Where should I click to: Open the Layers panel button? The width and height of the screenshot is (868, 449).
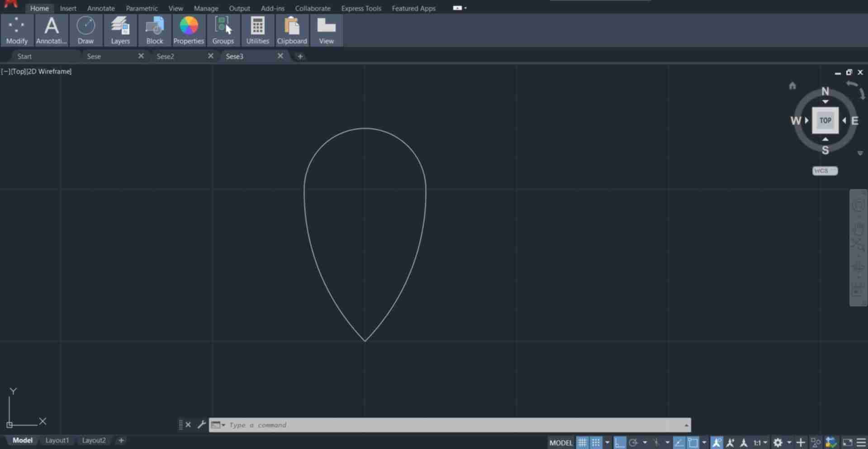(x=120, y=30)
